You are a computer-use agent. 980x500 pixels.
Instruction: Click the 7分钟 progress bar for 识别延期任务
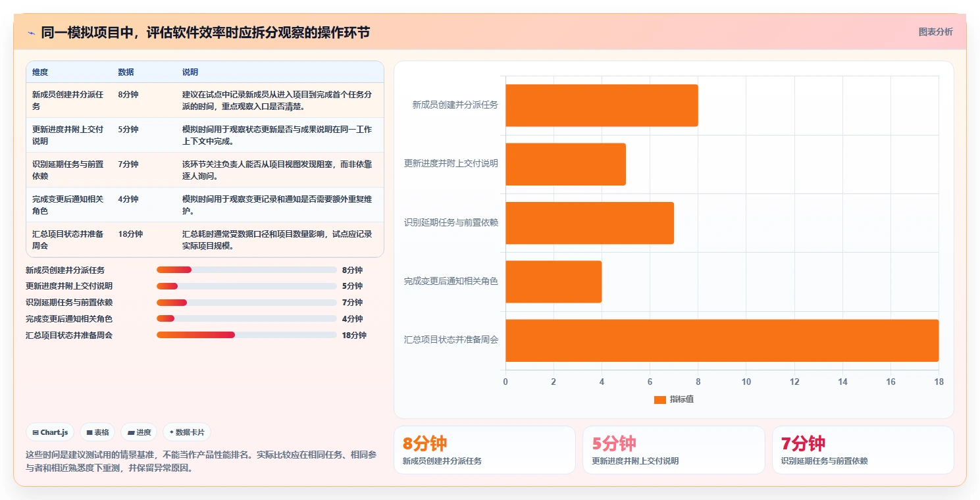tap(247, 303)
